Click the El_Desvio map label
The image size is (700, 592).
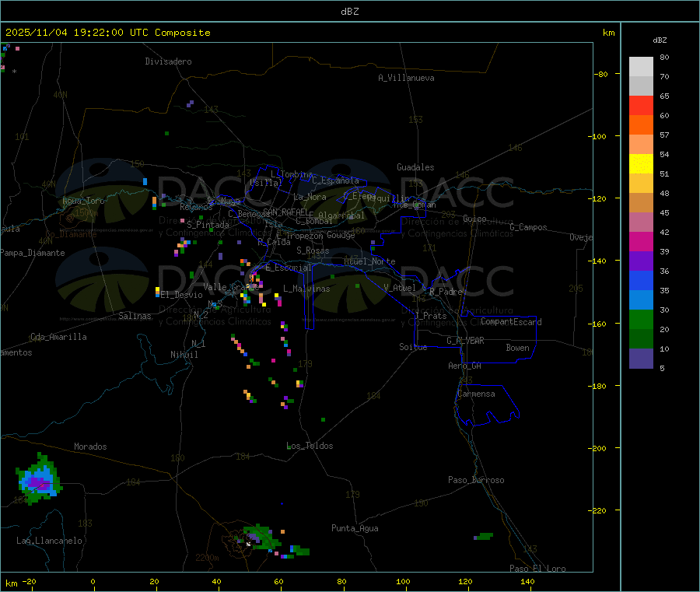182,295
